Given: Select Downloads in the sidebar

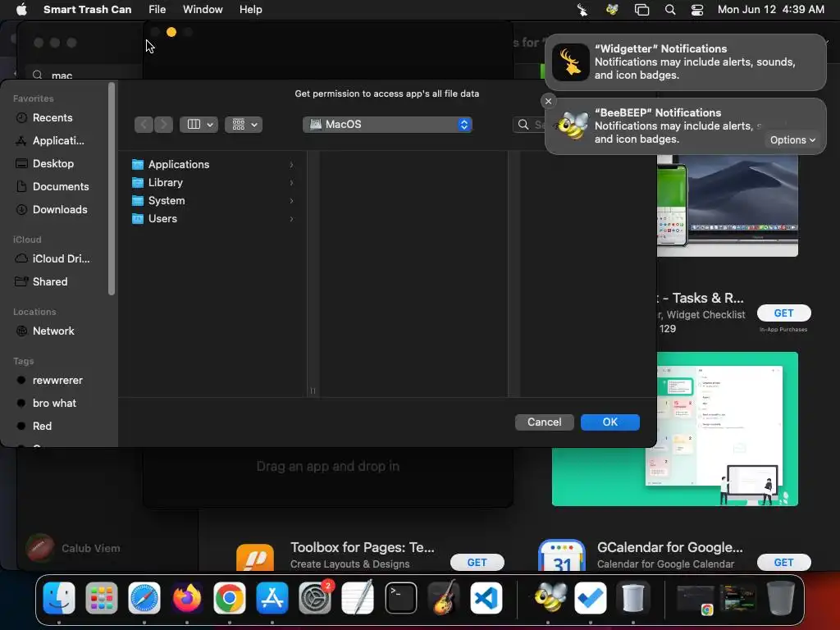Looking at the screenshot, I should coord(59,210).
